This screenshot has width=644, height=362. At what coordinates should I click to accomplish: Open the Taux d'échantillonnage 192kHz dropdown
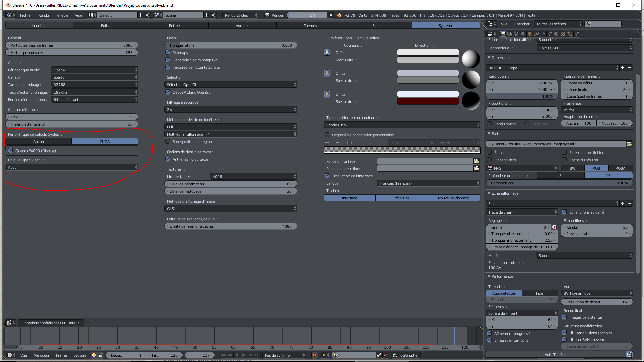click(x=95, y=92)
